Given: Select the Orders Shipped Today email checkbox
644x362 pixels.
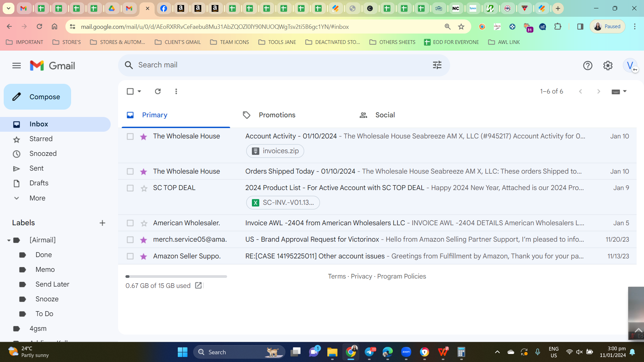Looking at the screenshot, I should 130,172.
